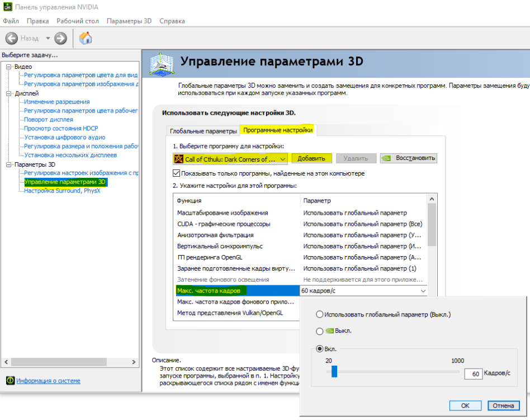Viewport: 530px width, 420px height.
Task: Select Использовать глобальный параметр (Выкл.) radio
Action: (319, 314)
